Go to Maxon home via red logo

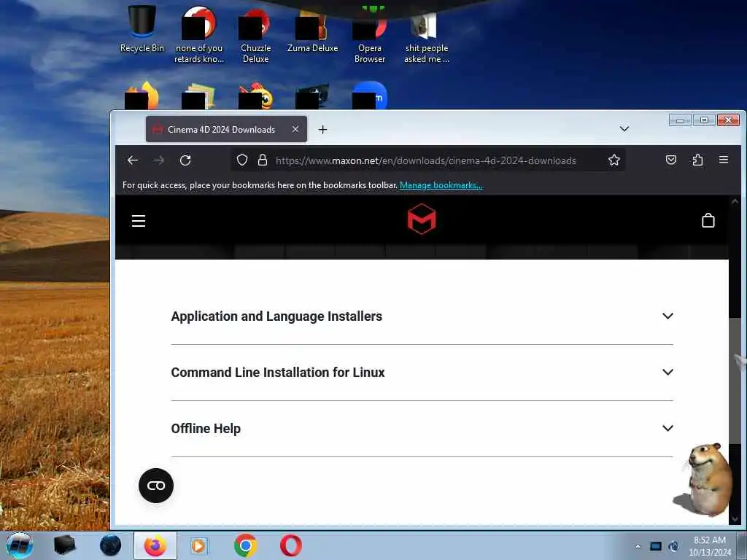click(422, 219)
